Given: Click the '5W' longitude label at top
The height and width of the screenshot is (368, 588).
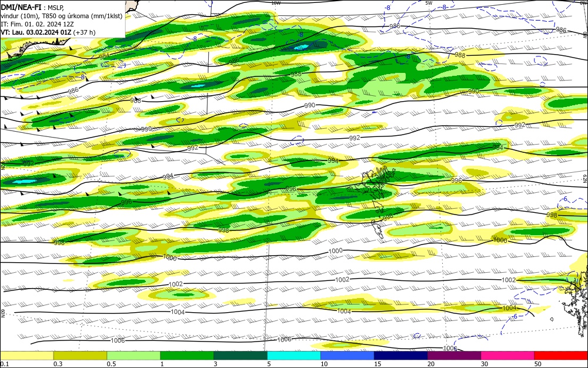Looking at the screenshot, I should (x=429, y=3).
